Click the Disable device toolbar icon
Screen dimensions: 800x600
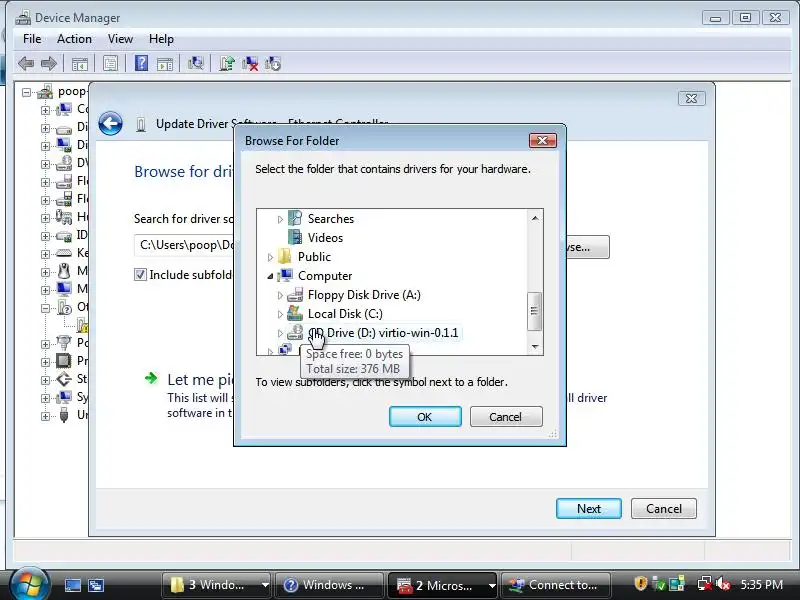[x=273, y=64]
